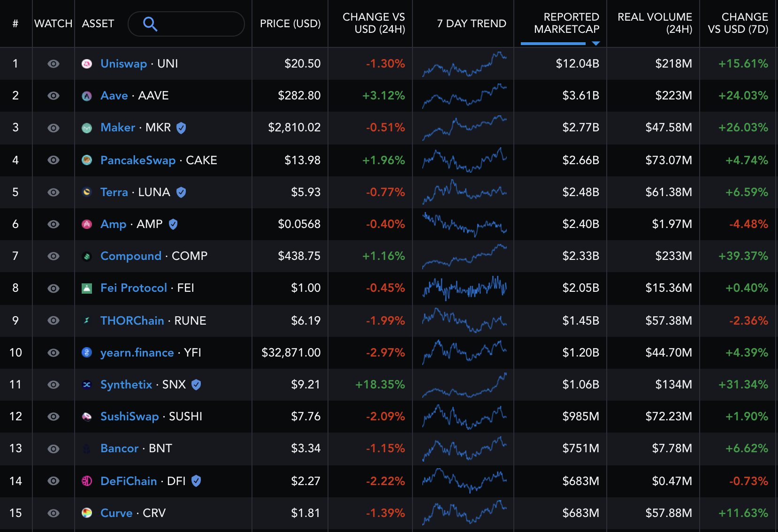Click Synthetix +18.35% daily change

pyautogui.click(x=380, y=385)
